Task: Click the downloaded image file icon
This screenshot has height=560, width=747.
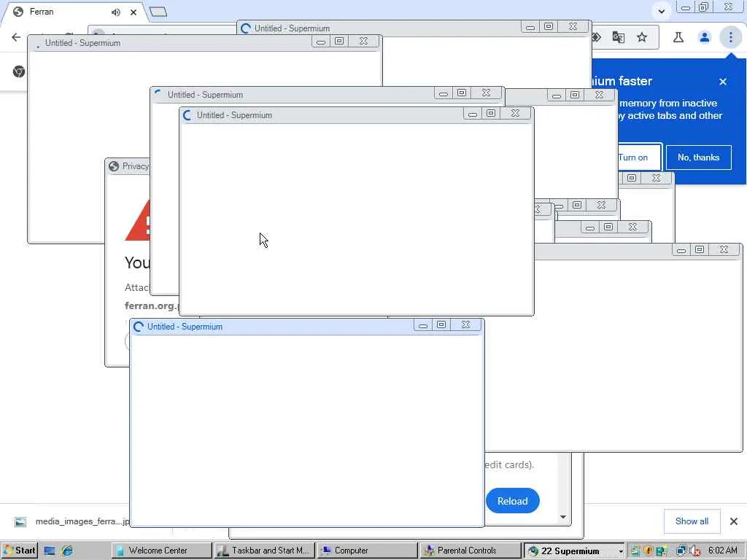Action: click(x=20, y=522)
